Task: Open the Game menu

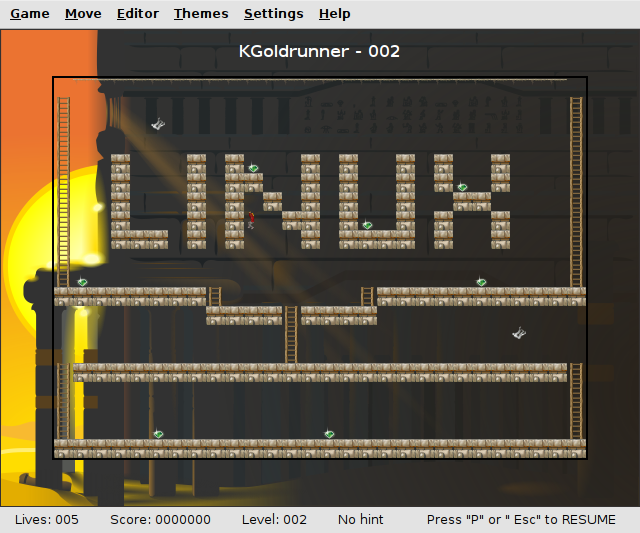Action: click(30, 14)
